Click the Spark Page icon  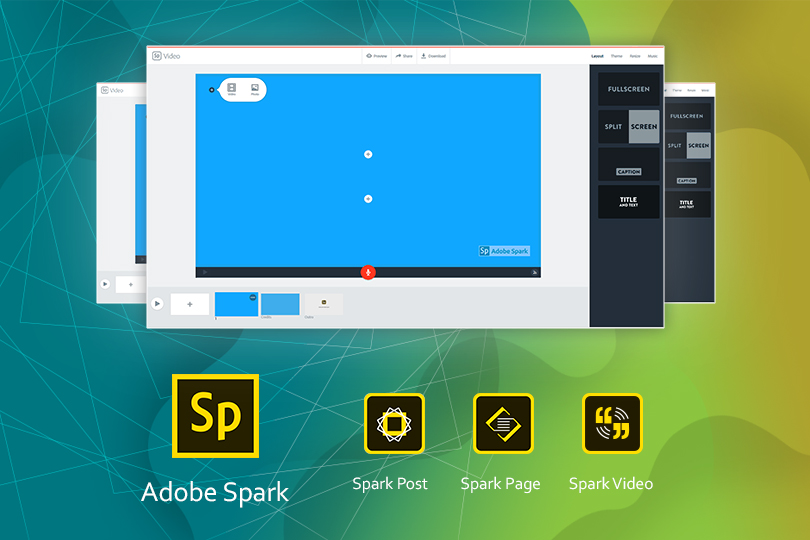point(503,424)
